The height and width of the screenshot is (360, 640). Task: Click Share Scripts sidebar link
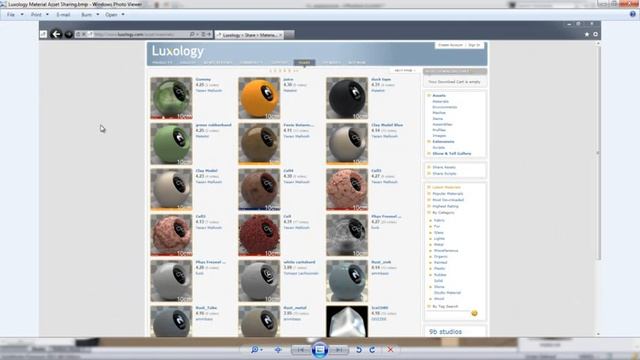click(444, 173)
